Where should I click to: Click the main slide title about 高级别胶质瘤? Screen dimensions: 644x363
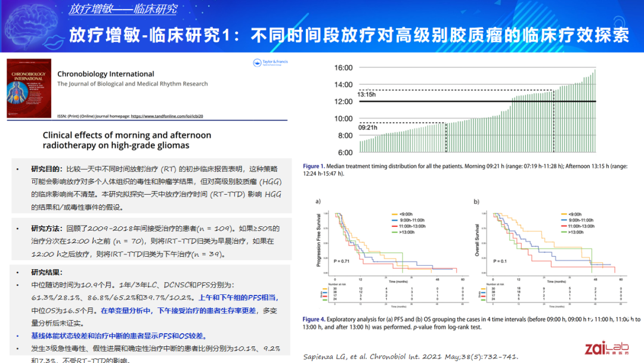pyautogui.click(x=349, y=35)
